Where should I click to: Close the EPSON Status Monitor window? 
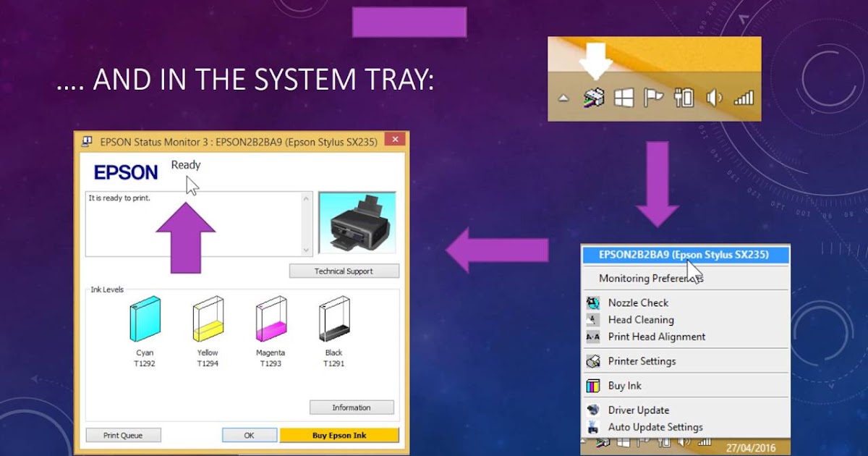[394, 140]
